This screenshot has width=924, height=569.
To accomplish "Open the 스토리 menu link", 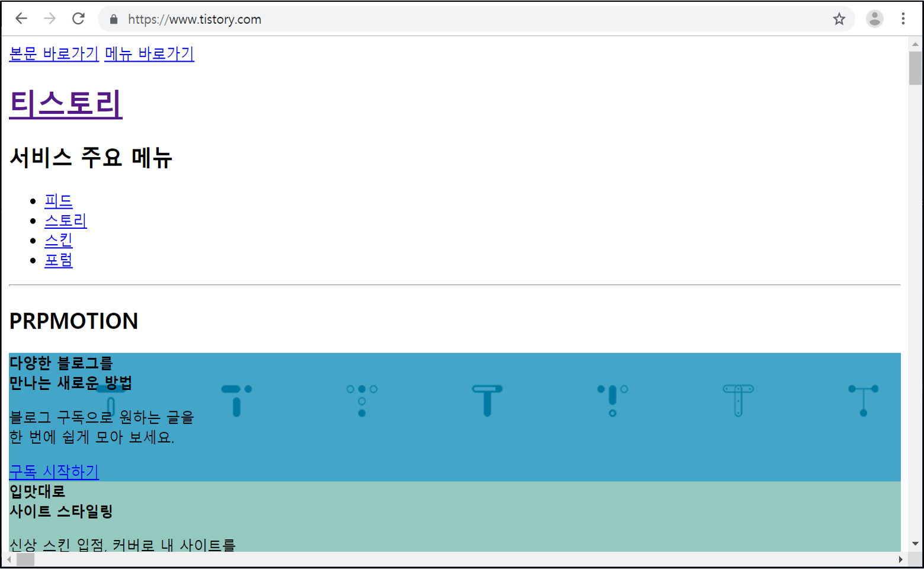I will (x=66, y=220).
